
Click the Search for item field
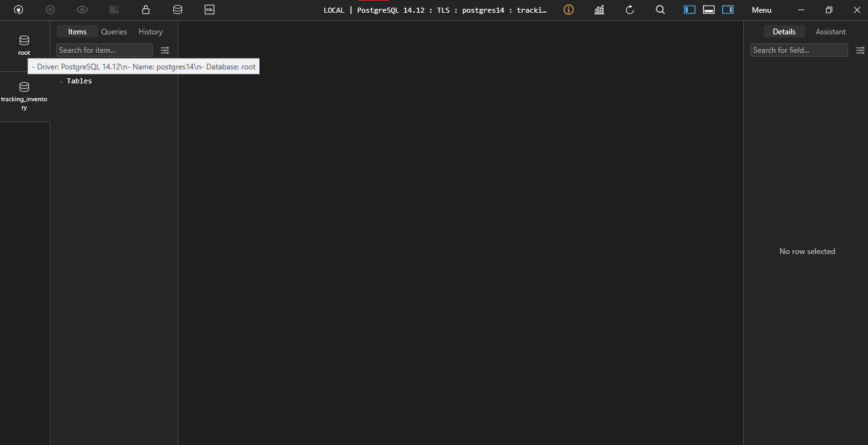point(104,50)
